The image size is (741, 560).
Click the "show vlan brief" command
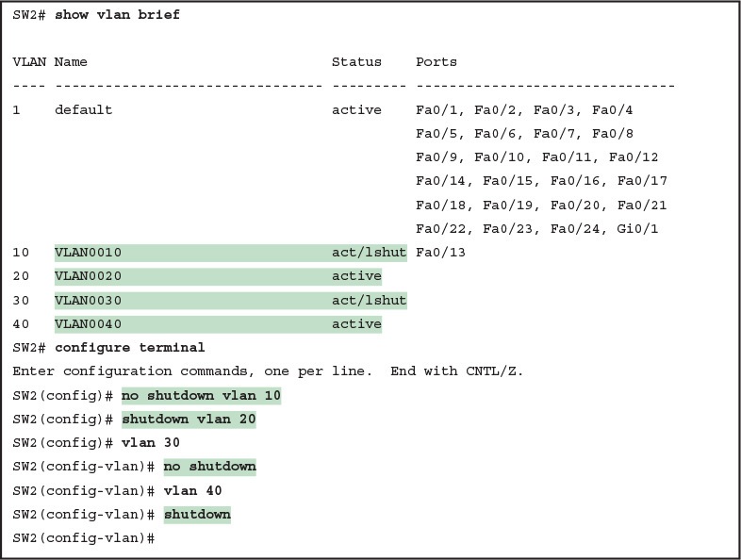pyautogui.click(x=117, y=15)
